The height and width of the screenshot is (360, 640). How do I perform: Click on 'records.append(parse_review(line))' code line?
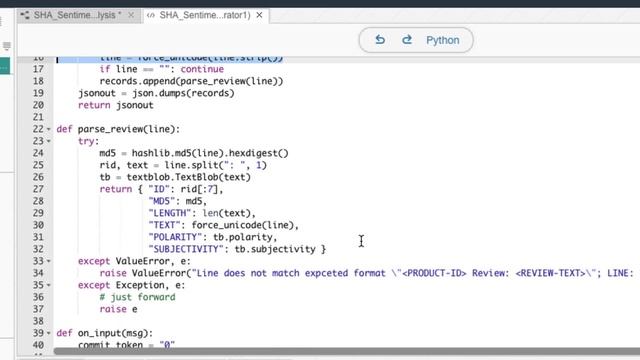coord(191,81)
